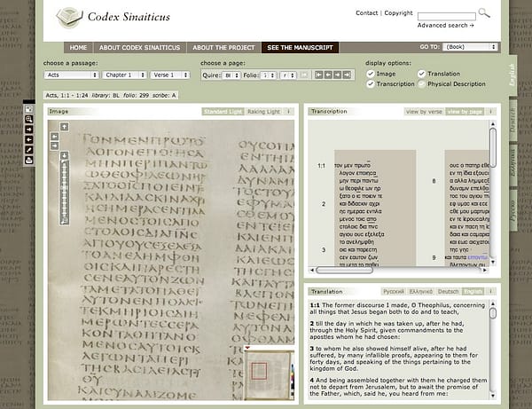Open the Advanced search link
This screenshot has height=409, width=532.
tap(445, 26)
